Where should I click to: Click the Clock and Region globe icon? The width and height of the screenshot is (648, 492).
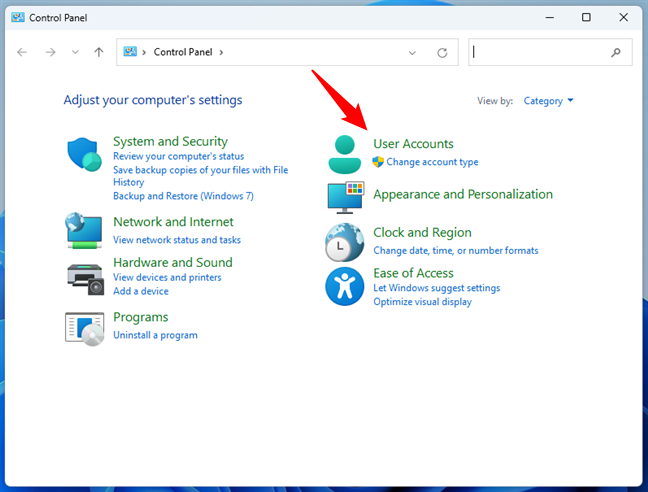tap(345, 242)
